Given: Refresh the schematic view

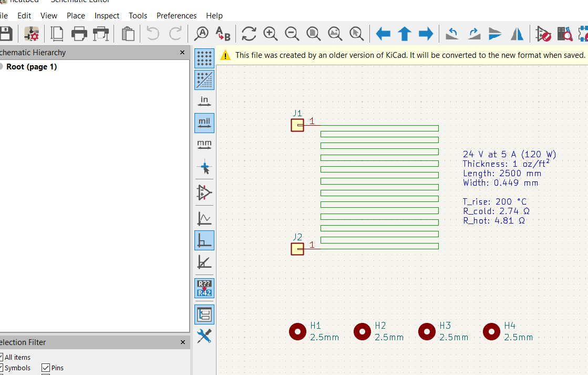Looking at the screenshot, I should click(249, 34).
